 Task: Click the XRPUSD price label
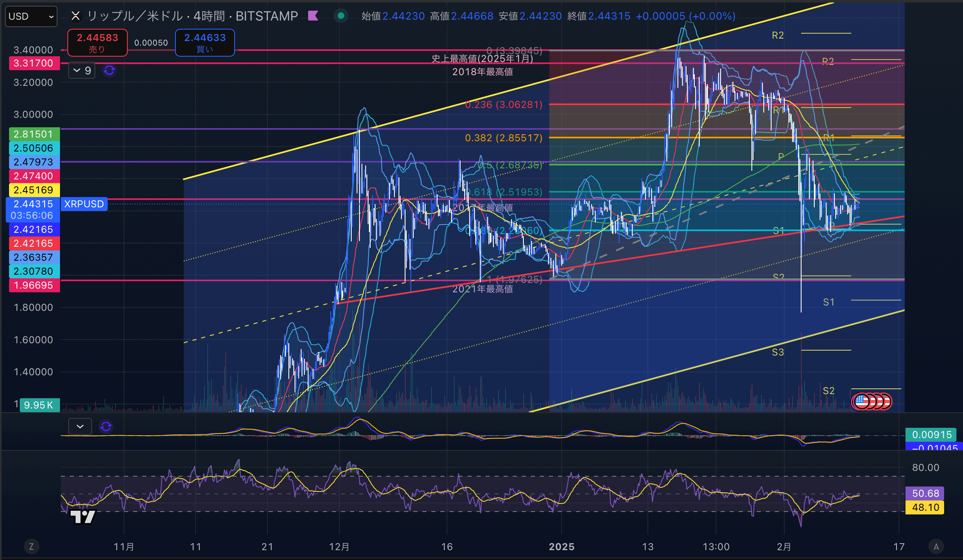pyautogui.click(x=84, y=204)
